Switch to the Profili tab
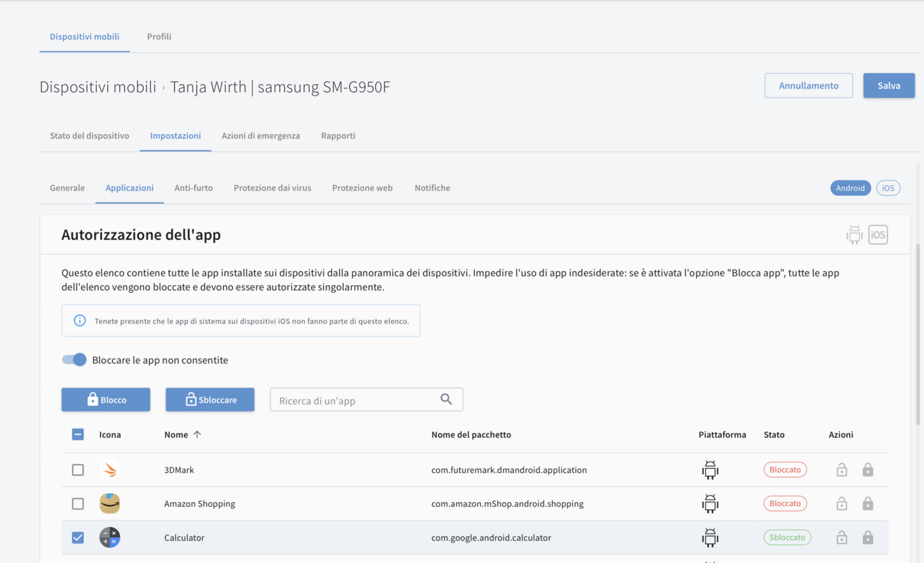Image resolution: width=924 pixels, height=563 pixels. (x=159, y=37)
